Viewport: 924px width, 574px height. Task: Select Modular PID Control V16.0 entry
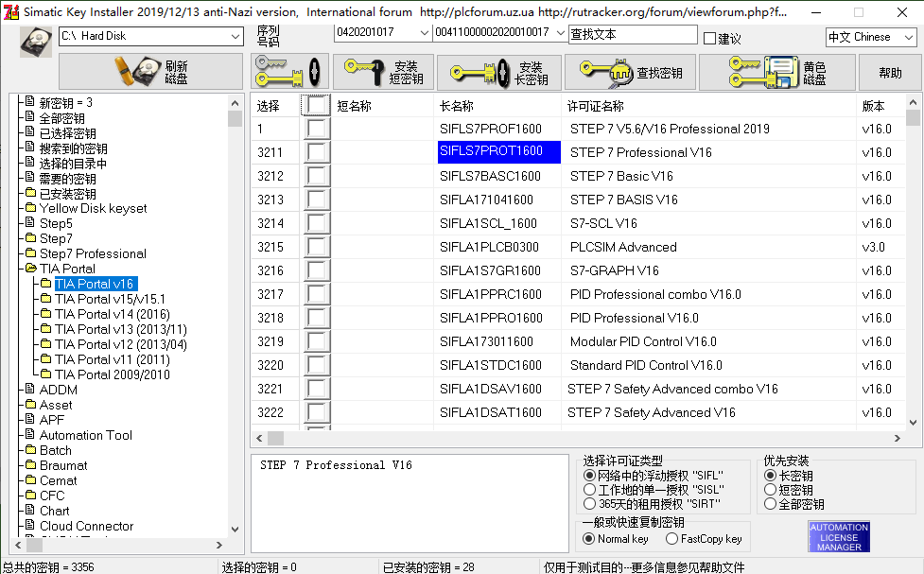(x=643, y=341)
